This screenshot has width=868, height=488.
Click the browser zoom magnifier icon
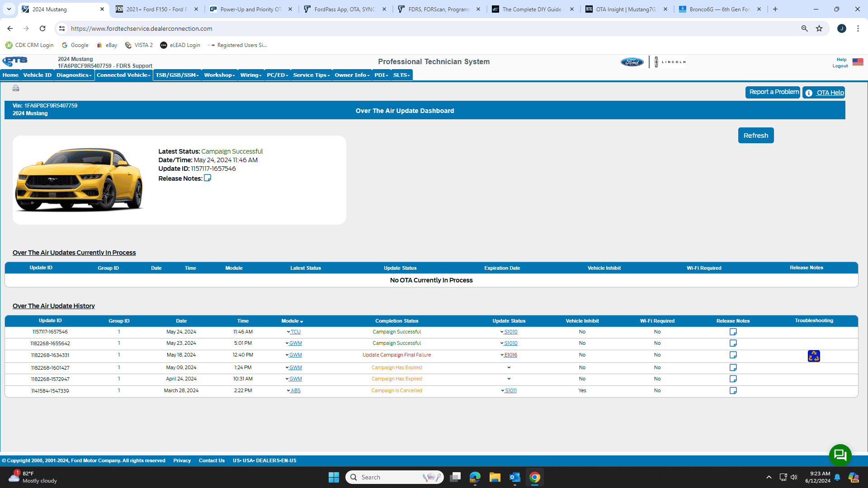[804, 28]
